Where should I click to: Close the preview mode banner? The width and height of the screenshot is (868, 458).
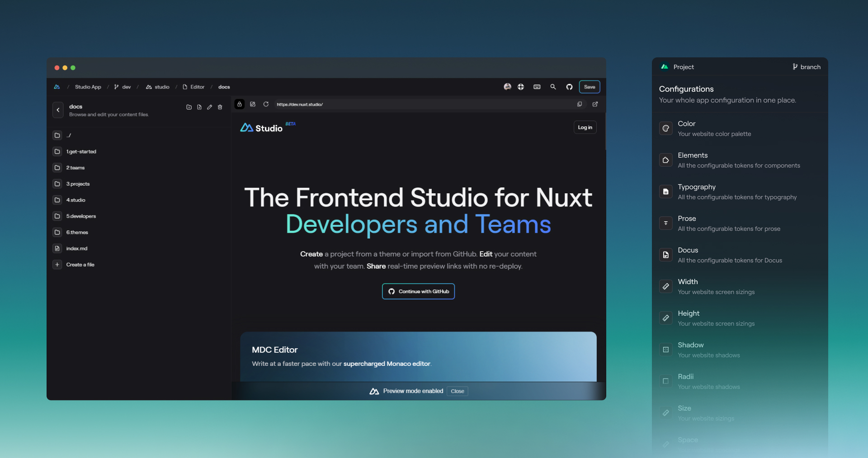457,391
